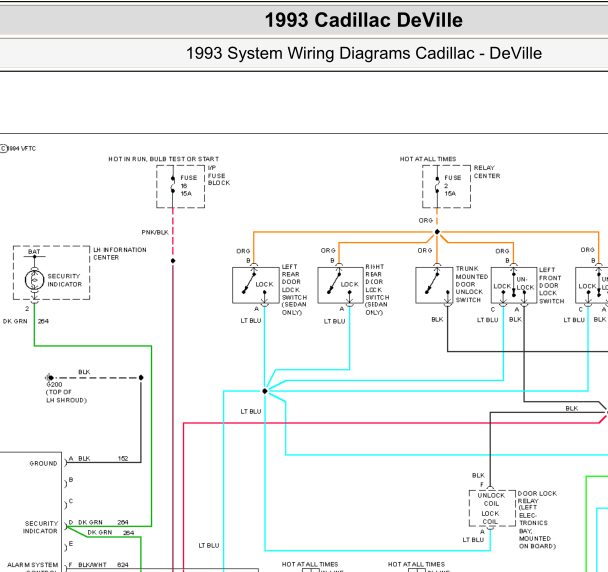Click "G200 (TOP OF LH SHROUD)" ground label

(x=66, y=392)
